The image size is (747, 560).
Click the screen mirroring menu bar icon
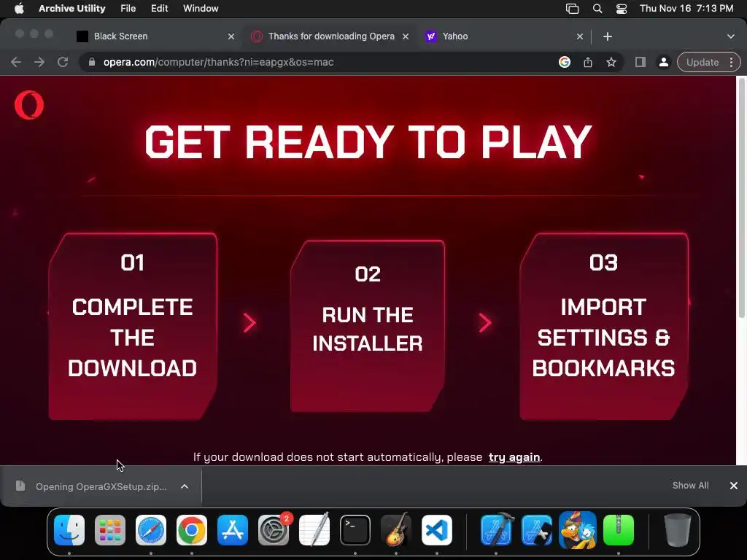[572, 9]
